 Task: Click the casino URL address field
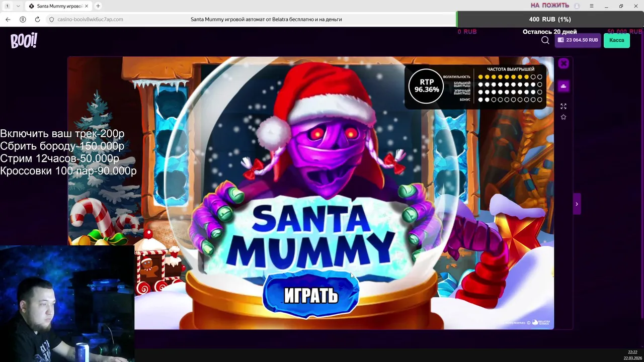90,19
